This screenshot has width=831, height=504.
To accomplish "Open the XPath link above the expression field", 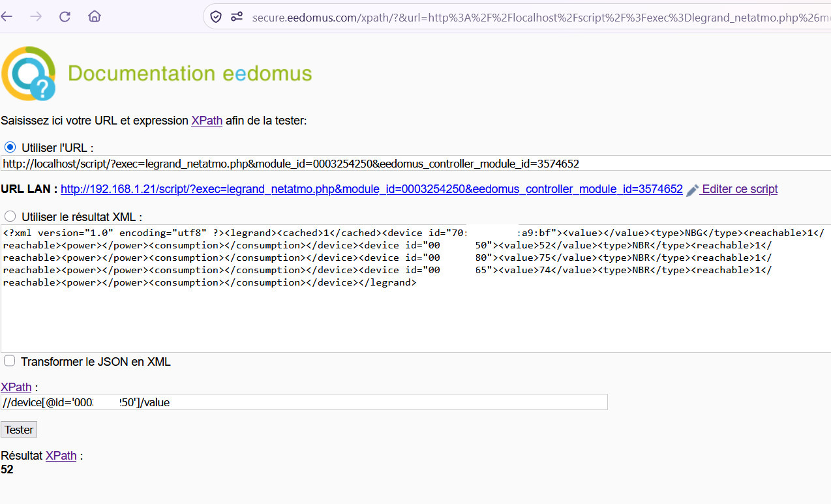I will (16, 387).
